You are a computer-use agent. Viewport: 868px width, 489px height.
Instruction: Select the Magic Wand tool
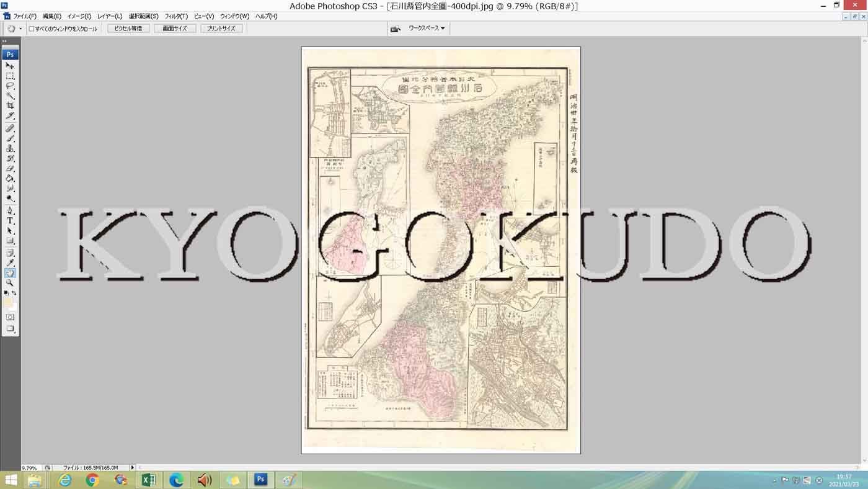[10, 96]
